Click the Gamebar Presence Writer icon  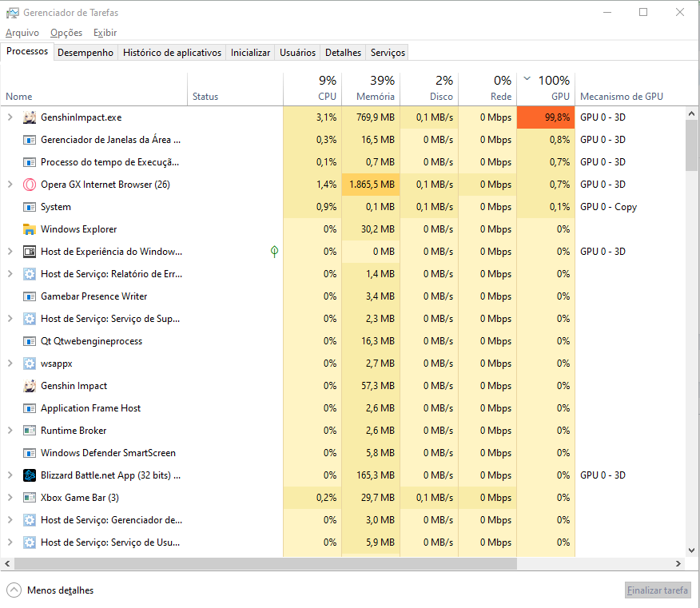coord(30,296)
